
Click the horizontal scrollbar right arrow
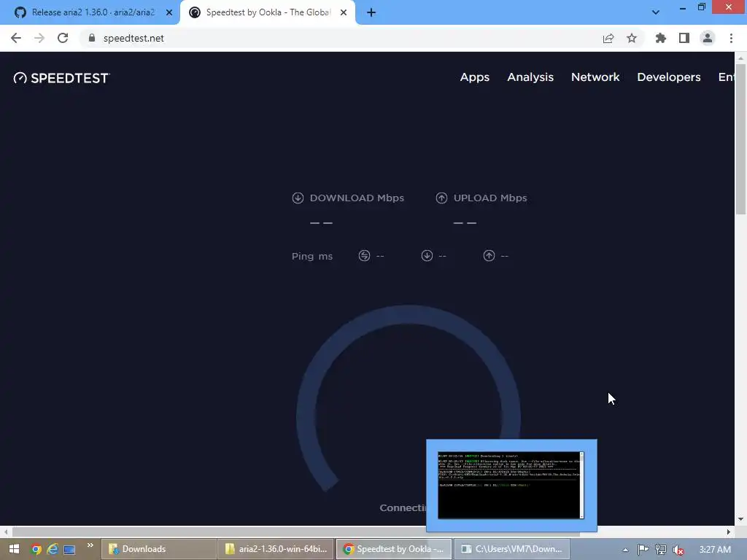tap(729, 532)
